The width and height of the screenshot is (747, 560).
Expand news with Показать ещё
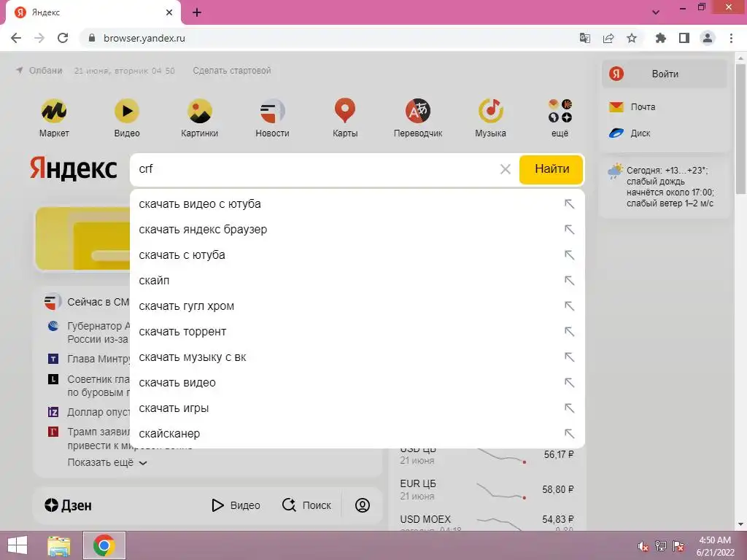pos(107,462)
